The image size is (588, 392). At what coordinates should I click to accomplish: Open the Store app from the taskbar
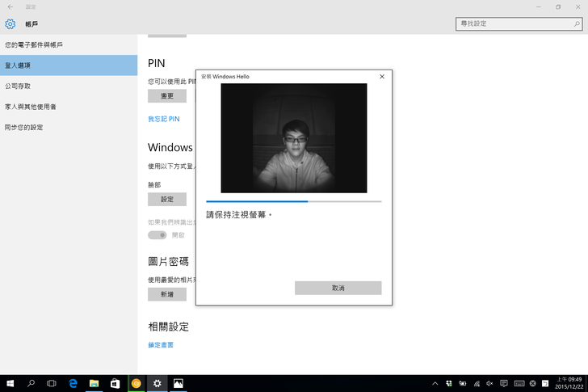pyautogui.click(x=115, y=383)
